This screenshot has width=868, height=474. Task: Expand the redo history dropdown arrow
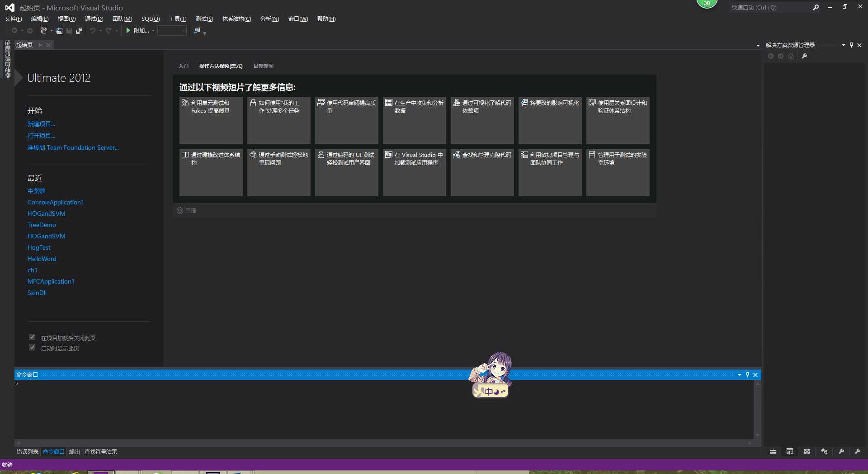pyautogui.click(x=116, y=31)
